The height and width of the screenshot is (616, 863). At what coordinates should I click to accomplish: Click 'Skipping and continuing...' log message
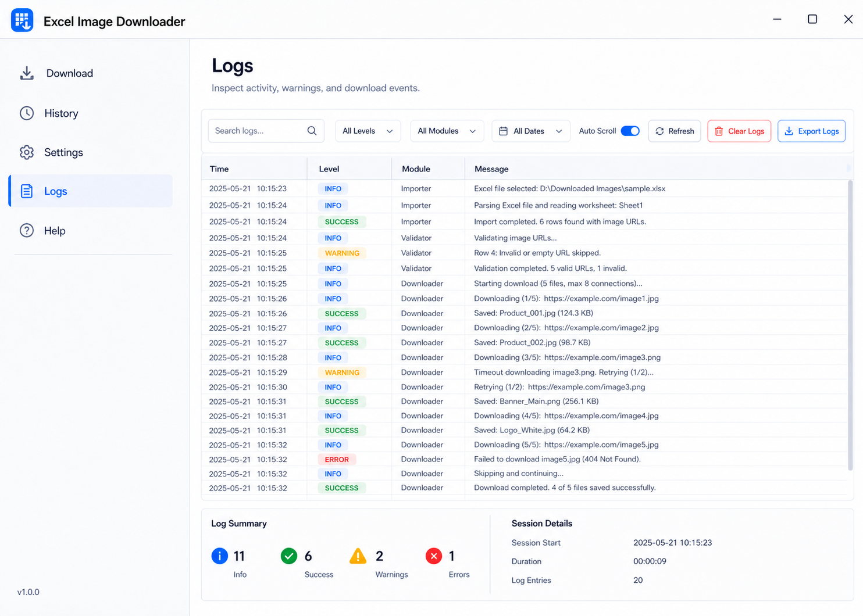coord(519,474)
